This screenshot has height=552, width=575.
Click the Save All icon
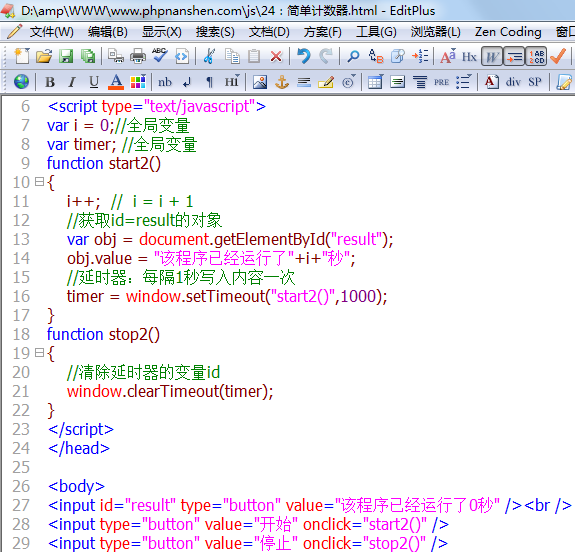tap(88, 56)
